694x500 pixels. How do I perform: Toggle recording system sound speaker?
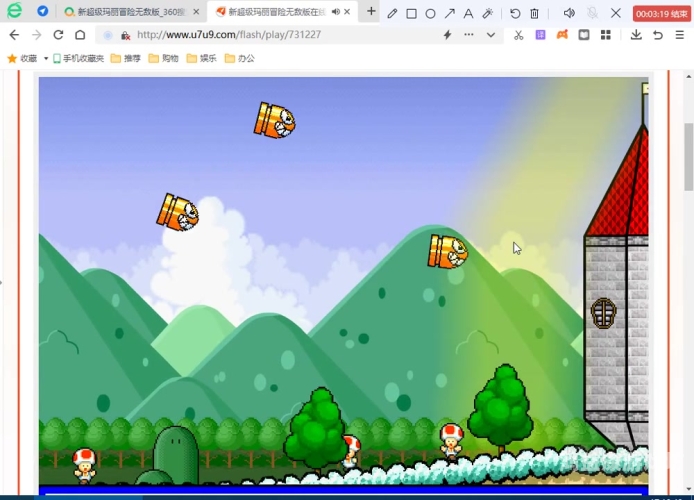point(569,13)
